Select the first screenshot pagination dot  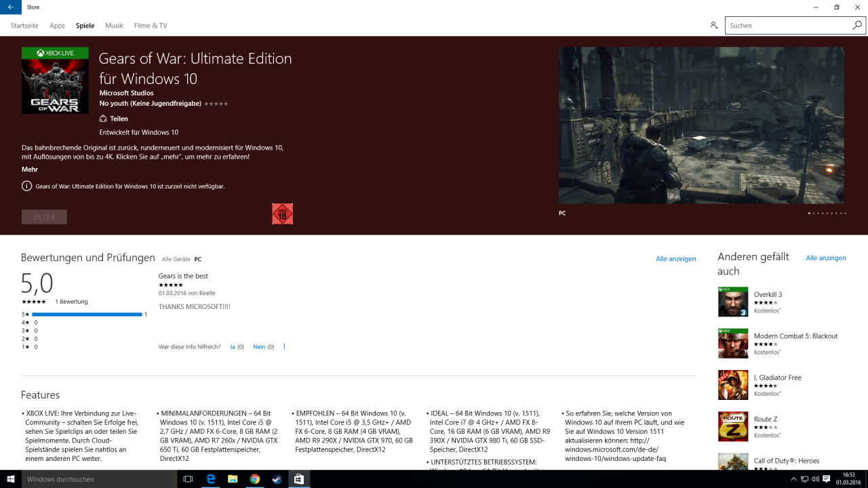809,213
